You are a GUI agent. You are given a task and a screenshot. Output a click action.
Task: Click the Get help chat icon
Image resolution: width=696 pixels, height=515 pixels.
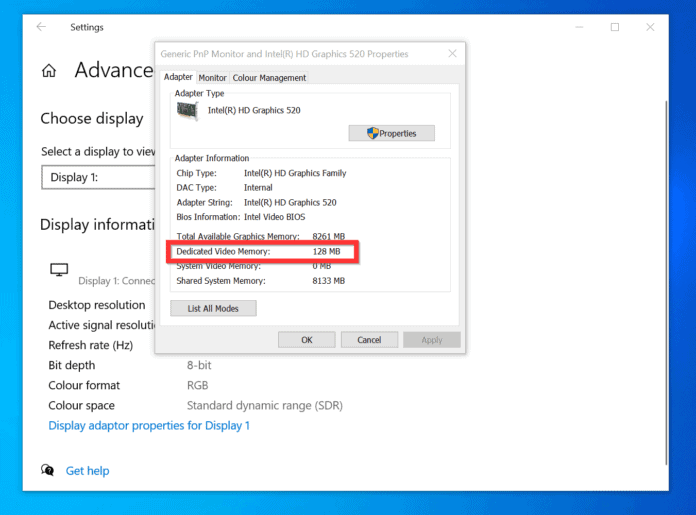tap(47, 470)
